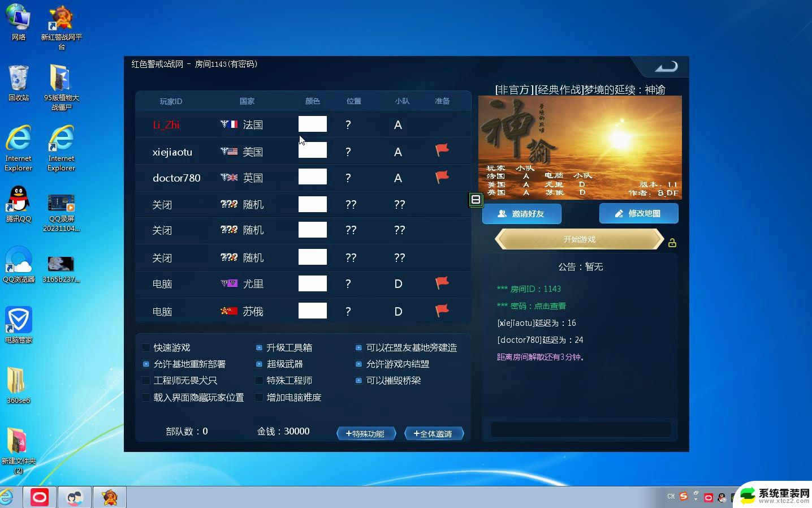This screenshot has height=508, width=812.
Task: Click the chat message input field
Action: point(581,429)
